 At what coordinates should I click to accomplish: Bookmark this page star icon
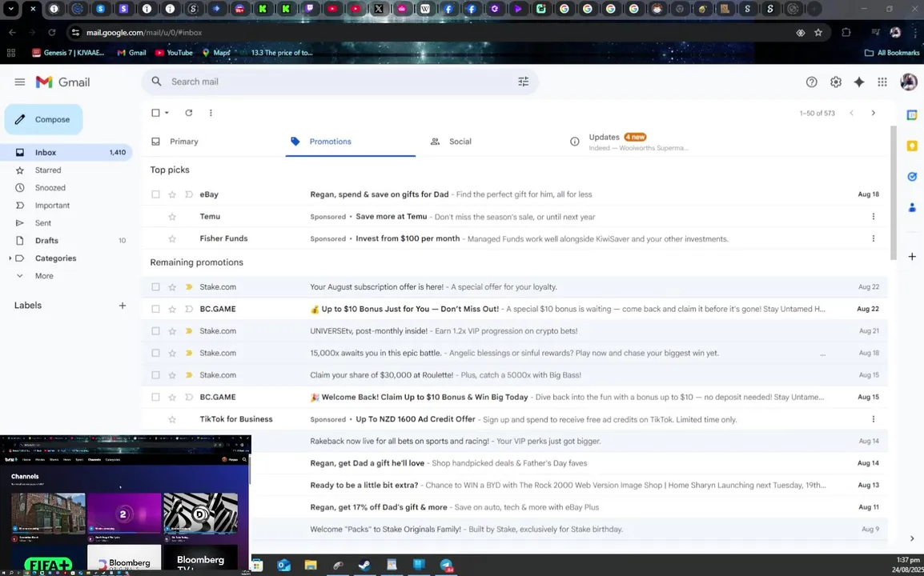tap(818, 32)
